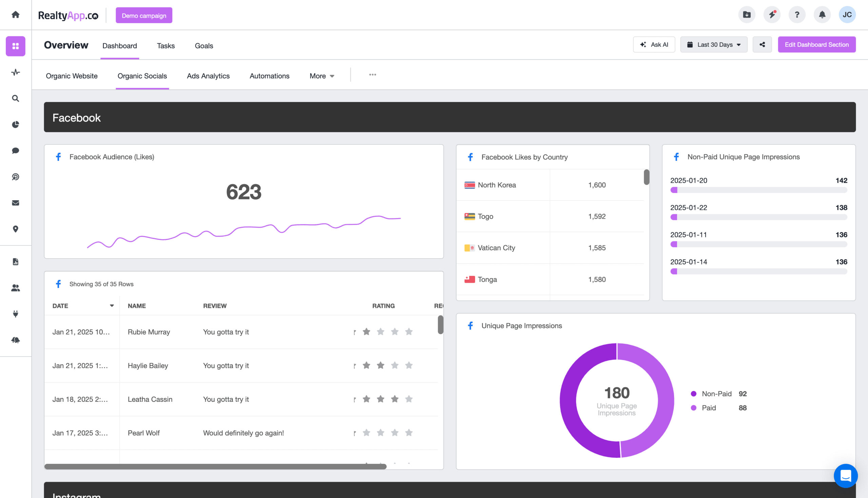Click the Paid legend color dot
Viewport: 868px width, 498px height.
(693, 408)
